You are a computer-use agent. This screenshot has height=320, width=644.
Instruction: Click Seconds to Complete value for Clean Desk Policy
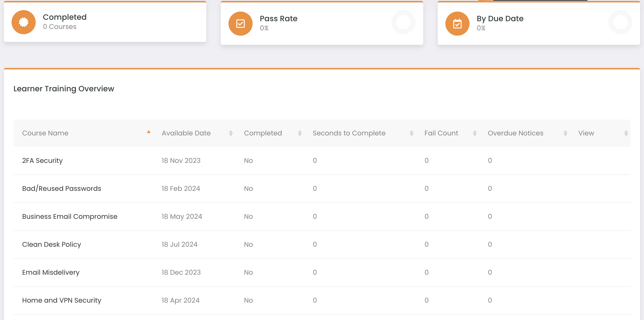tap(315, 245)
